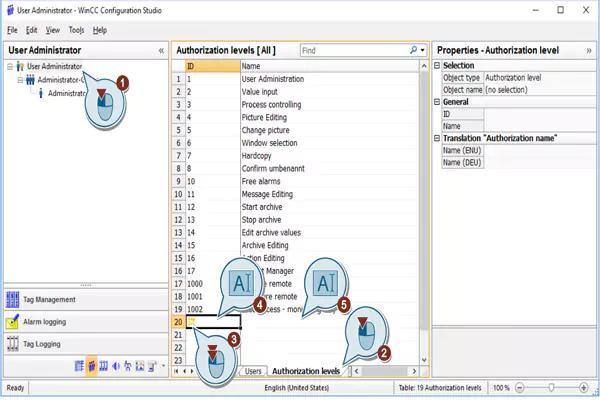Open the Tag Management editor bar
The image size is (600, 400).
tap(86, 300)
